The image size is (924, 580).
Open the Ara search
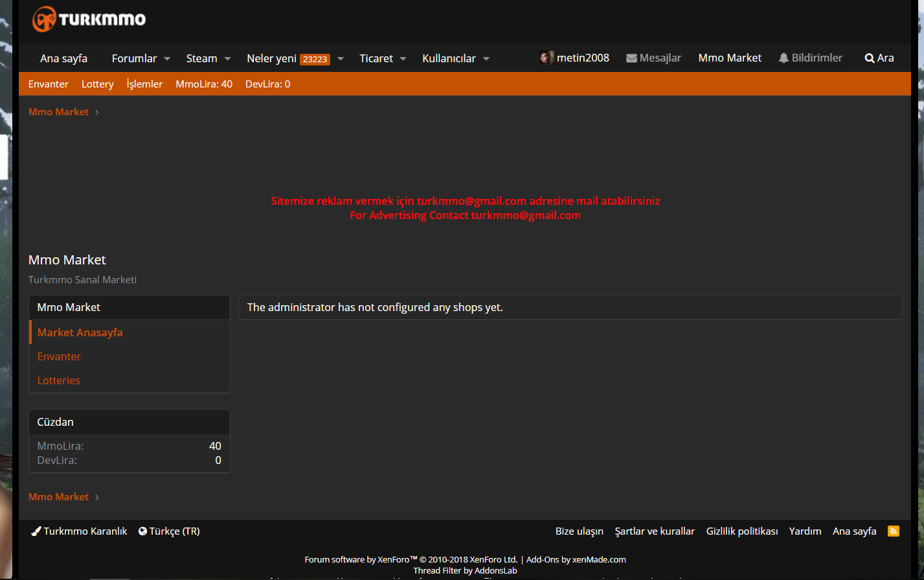pos(879,58)
